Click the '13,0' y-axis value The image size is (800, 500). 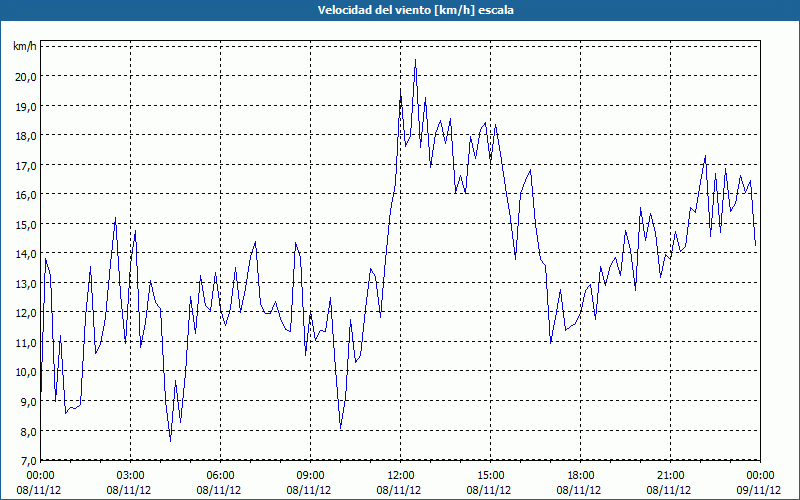click(26, 283)
